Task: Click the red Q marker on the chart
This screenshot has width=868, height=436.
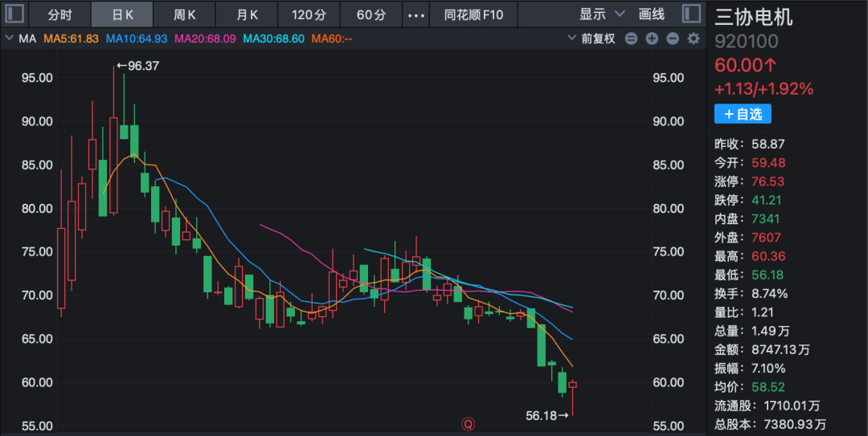Action: (x=465, y=422)
